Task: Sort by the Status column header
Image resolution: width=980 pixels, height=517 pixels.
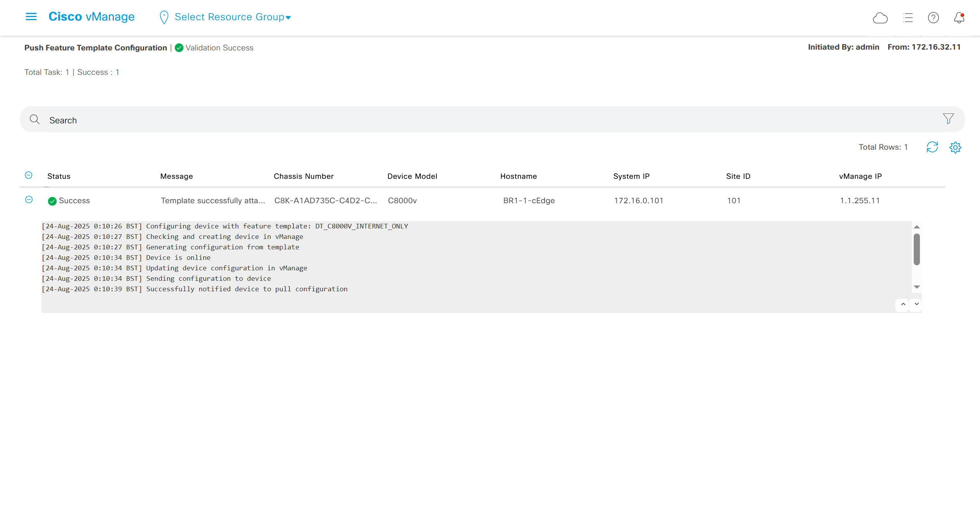Action: [59, 176]
